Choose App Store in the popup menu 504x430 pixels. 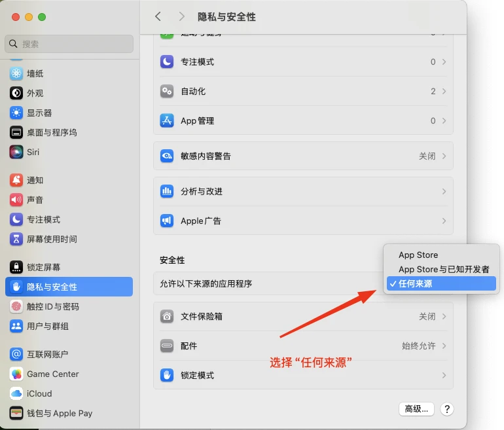418,255
